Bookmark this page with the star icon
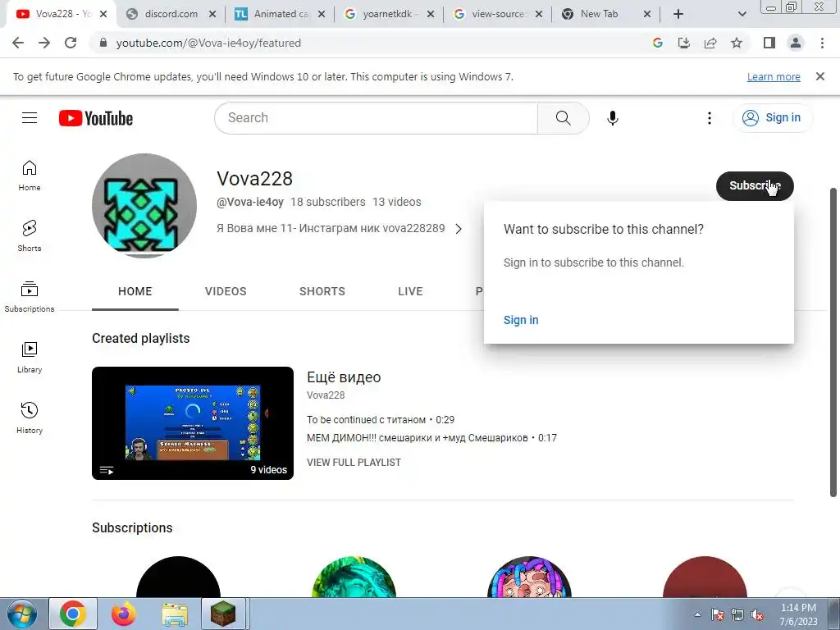This screenshot has height=630, width=840. pos(737,43)
